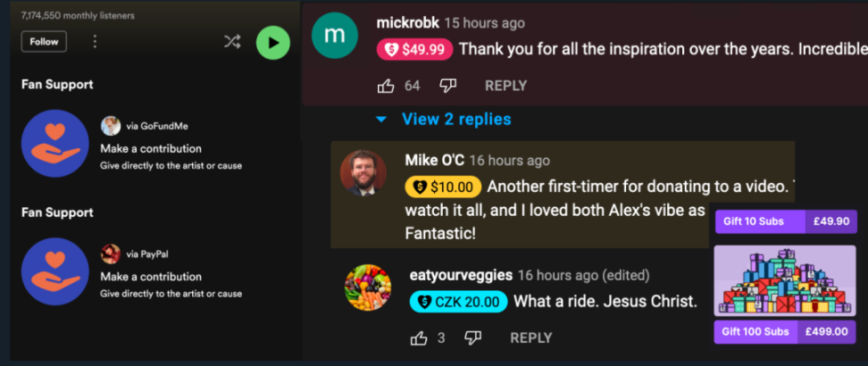Toggle shuffle mode icon
This screenshot has height=366, width=868.
click(232, 42)
